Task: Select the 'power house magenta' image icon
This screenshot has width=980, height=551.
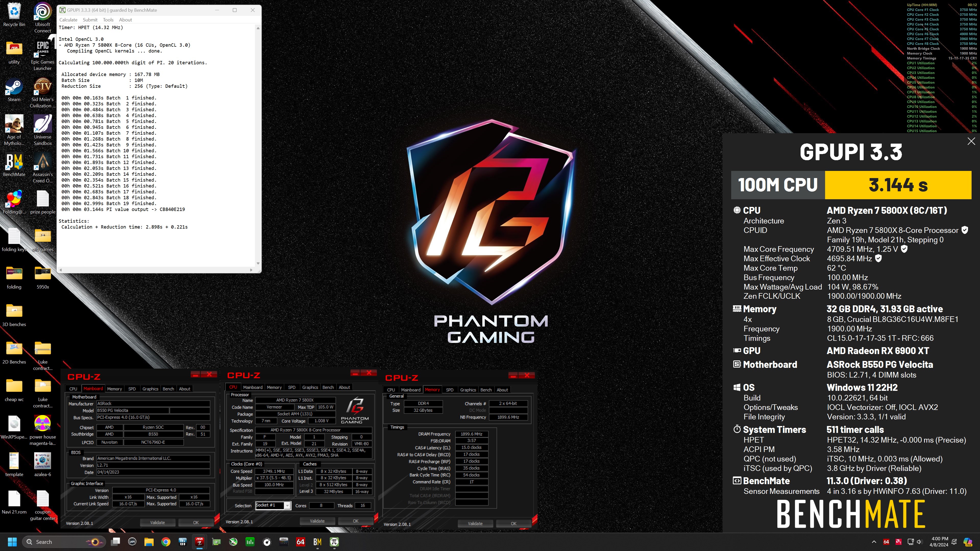Action: tap(43, 430)
